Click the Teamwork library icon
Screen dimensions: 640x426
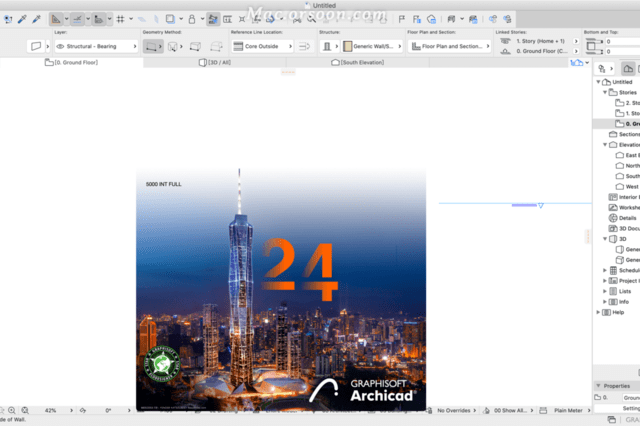(x=473, y=19)
